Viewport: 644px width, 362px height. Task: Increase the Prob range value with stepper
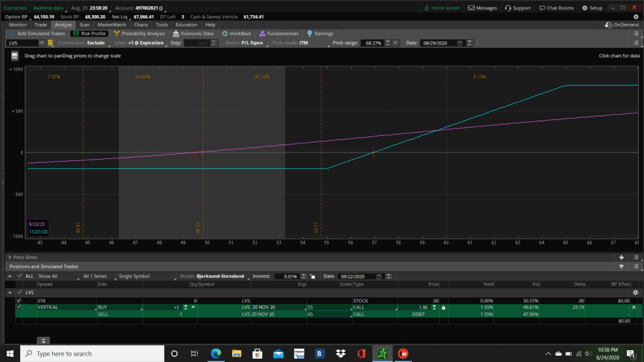click(x=387, y=41)
